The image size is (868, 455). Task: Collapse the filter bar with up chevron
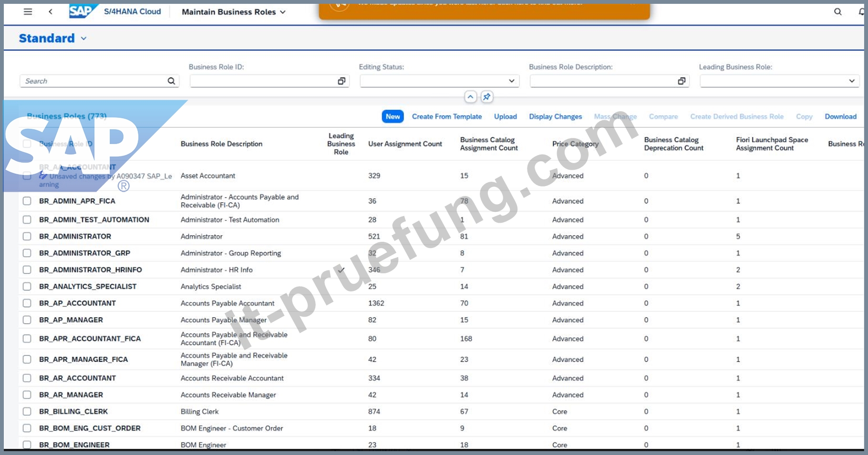(470, 97)
